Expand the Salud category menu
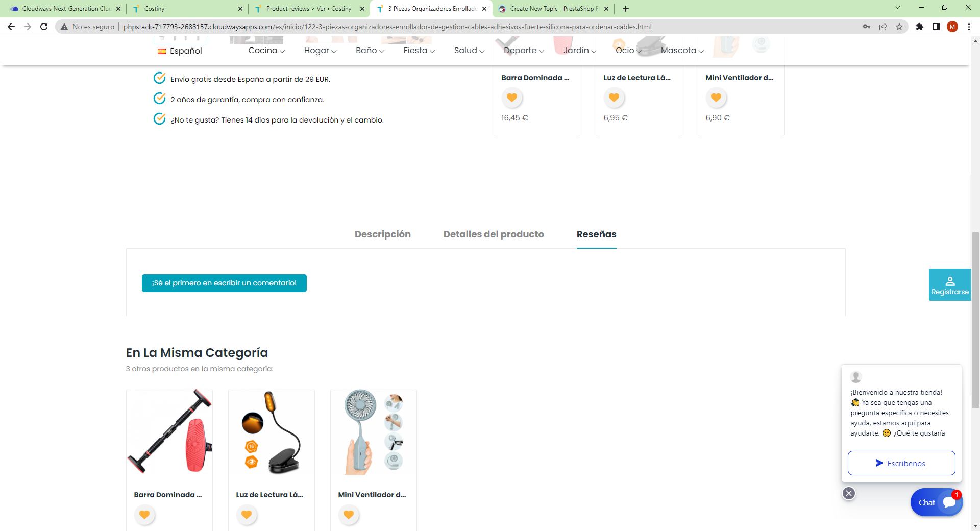The height and width of the screenshot is (531, 980). click(470, 51)
